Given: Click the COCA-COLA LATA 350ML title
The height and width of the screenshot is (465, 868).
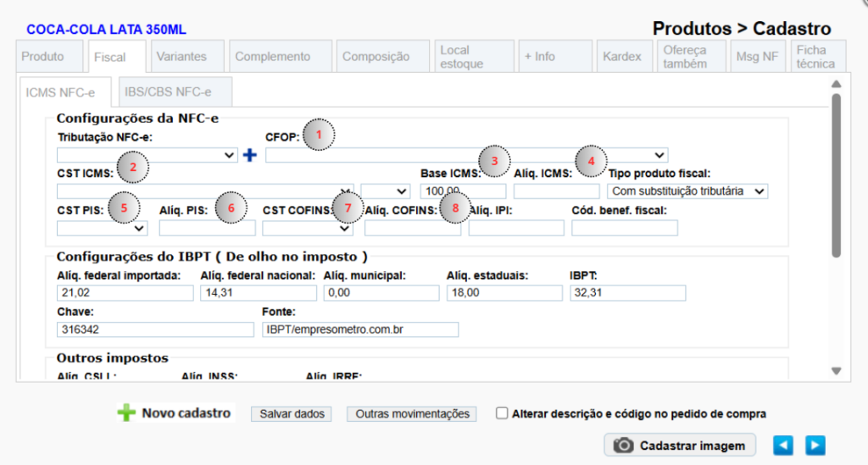Looking at the screenshot, I should 106,30.
